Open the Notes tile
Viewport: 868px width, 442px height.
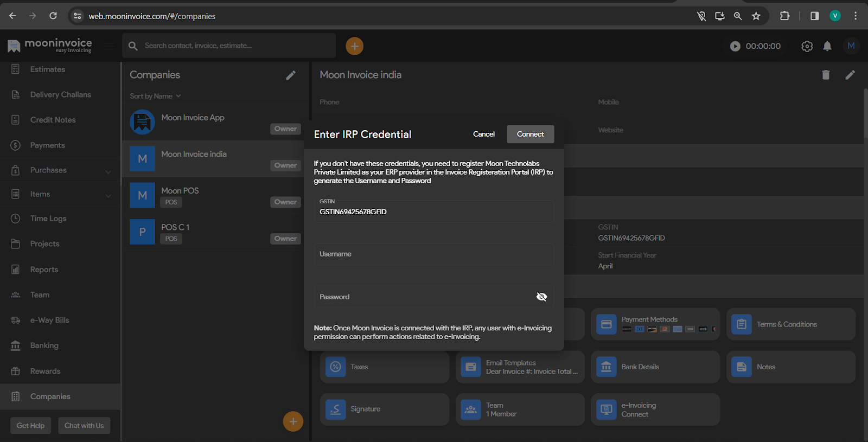pos(791,367)
